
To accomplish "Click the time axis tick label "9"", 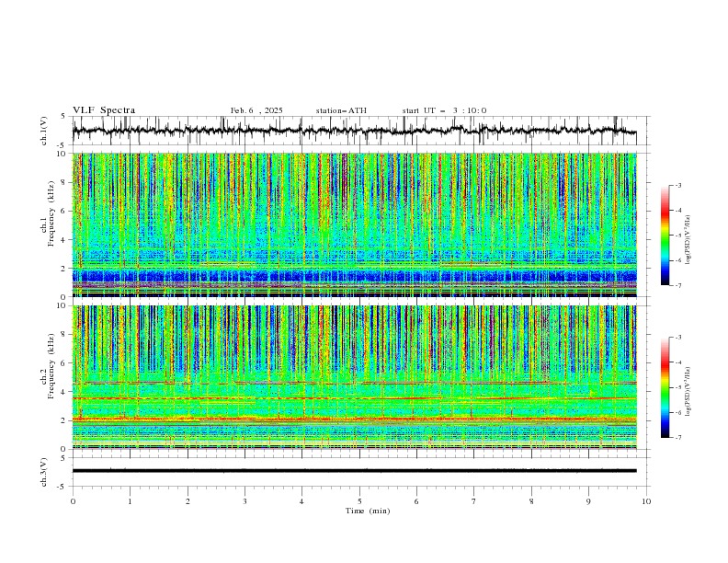I will click(588, 501).
